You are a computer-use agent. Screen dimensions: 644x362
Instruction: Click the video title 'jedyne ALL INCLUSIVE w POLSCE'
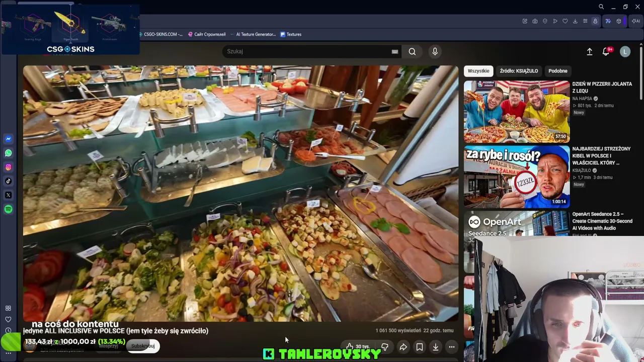(116, 331)
